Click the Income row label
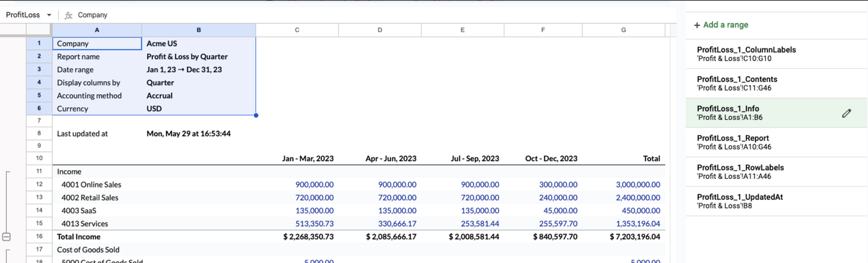 click(69, 172)
